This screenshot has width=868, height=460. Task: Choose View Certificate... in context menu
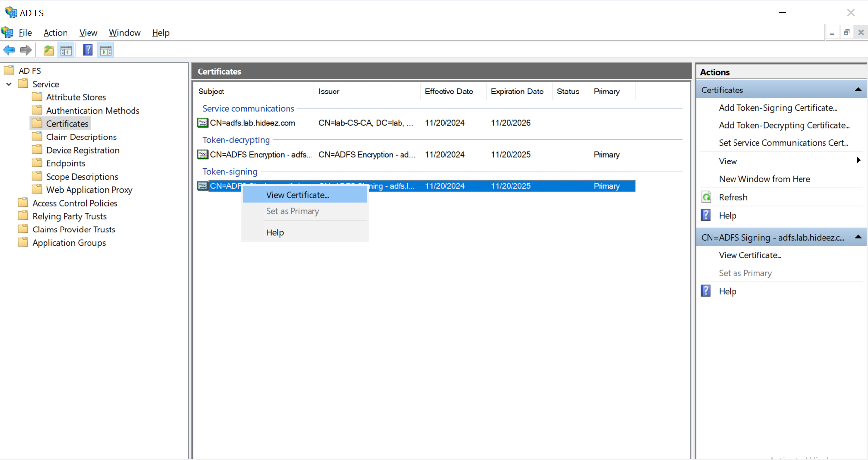click(297, 195)
